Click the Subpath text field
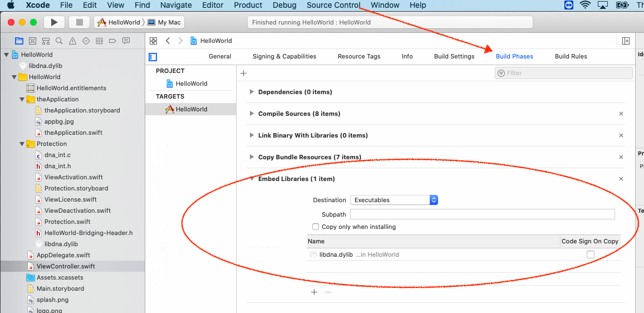Image resolution: width=644 pixels, height=313 pixels. (x=482, y=214)
